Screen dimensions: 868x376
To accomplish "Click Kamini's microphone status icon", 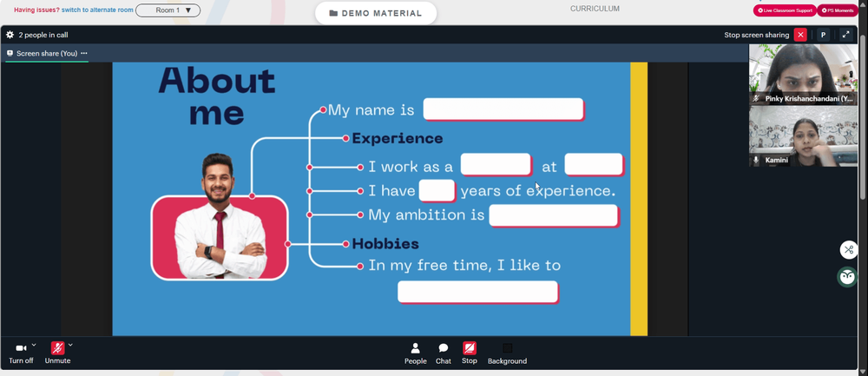I will [756, 160].
